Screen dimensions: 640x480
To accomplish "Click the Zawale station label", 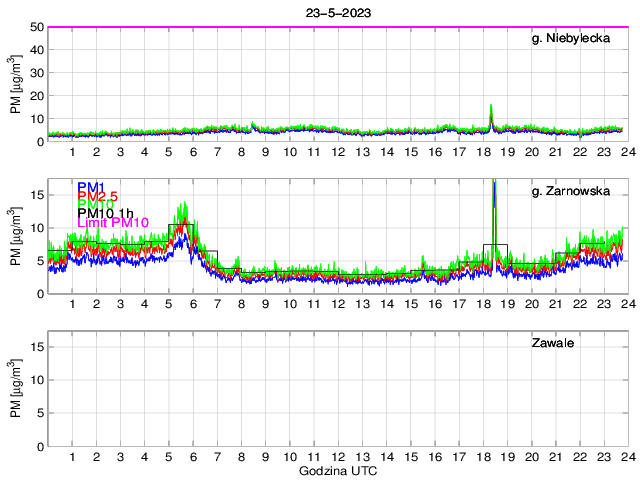I will point(552,343).
